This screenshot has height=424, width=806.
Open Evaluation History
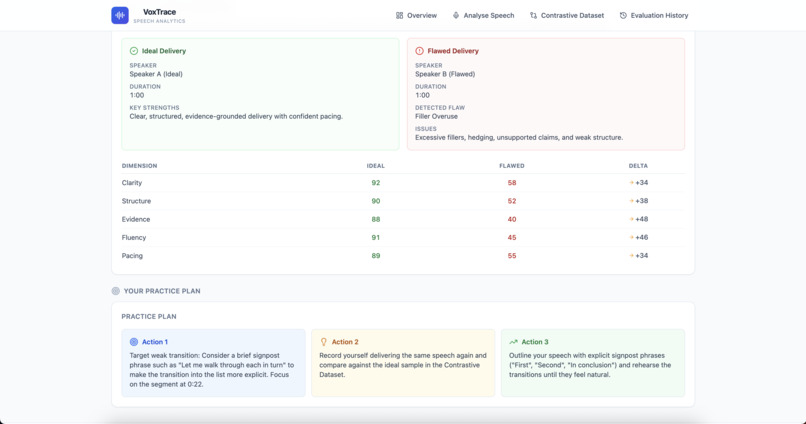654,15
